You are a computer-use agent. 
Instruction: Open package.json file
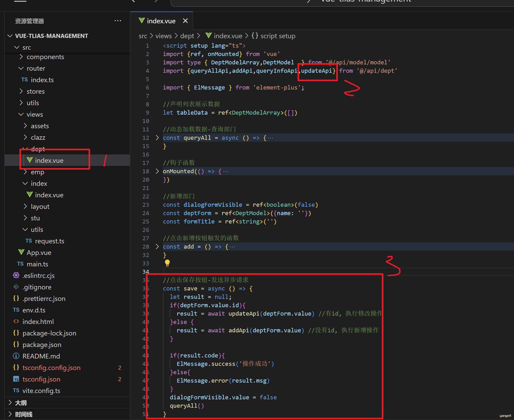pos(42,345)
